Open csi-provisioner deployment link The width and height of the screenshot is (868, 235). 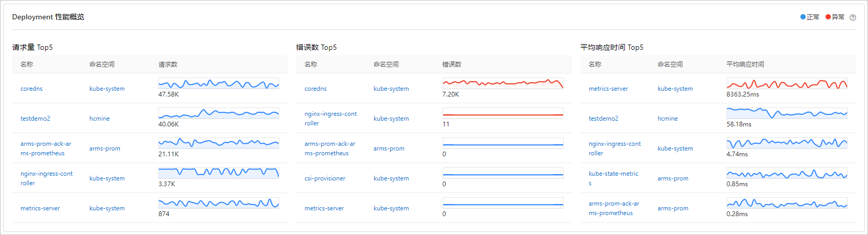(325, 178)
